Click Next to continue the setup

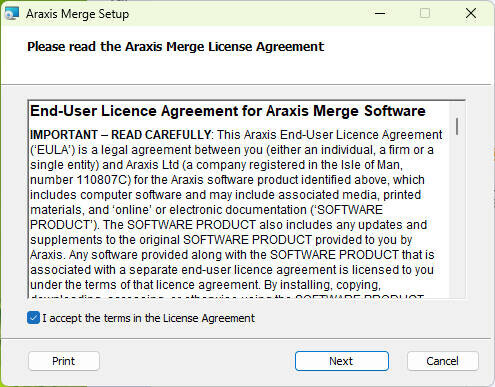click(342, 361)
